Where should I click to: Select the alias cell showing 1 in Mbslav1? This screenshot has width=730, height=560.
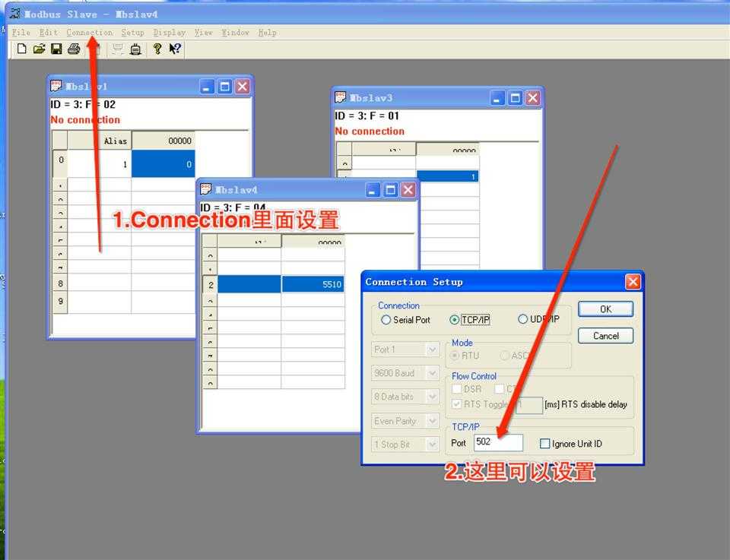click(x=100, y=163)
